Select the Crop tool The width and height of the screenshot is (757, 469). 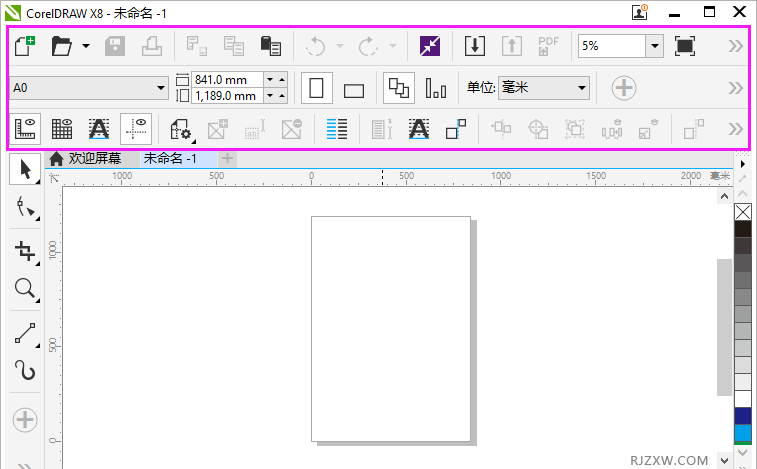click(x=25, y=251)
